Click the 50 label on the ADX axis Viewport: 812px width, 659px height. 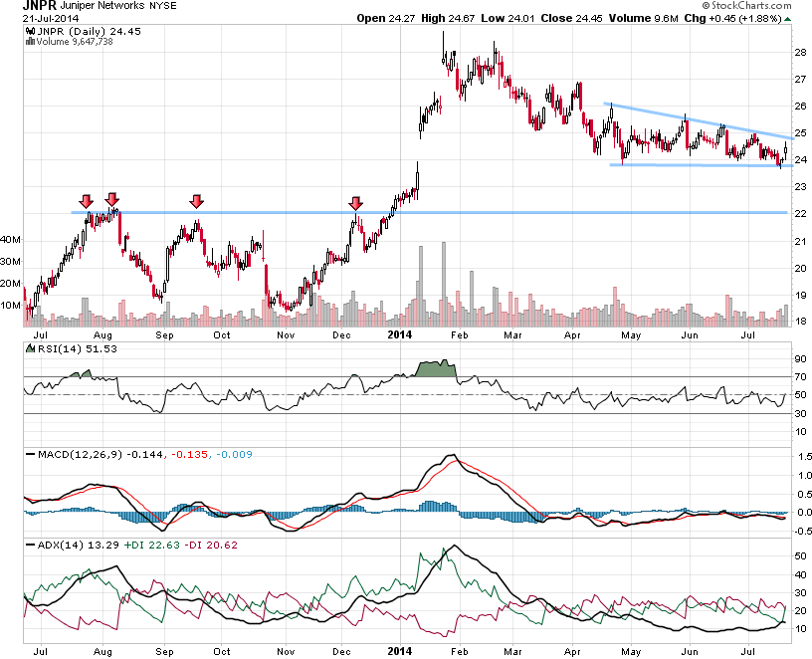[801, 555]
